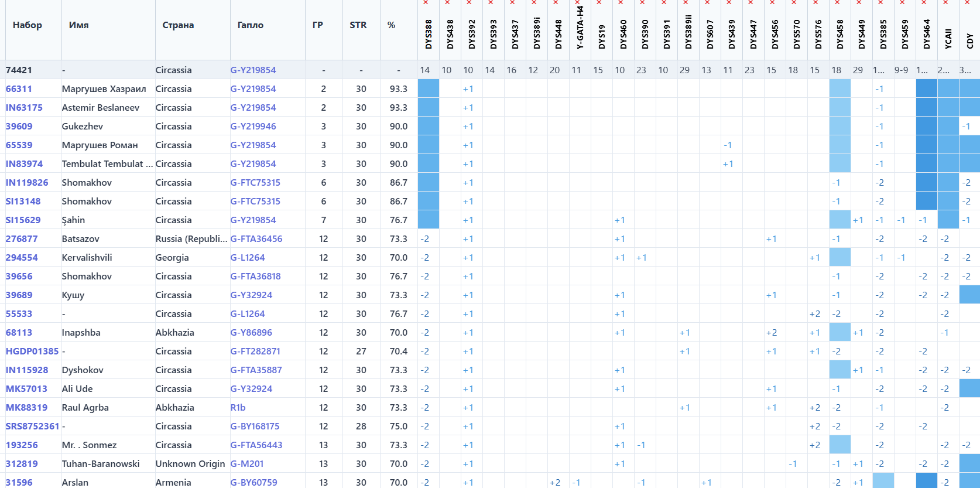Viewport: 980px width, 488px height.
Task: Click the red X above DYS448
Action: (x=556, y=3)
